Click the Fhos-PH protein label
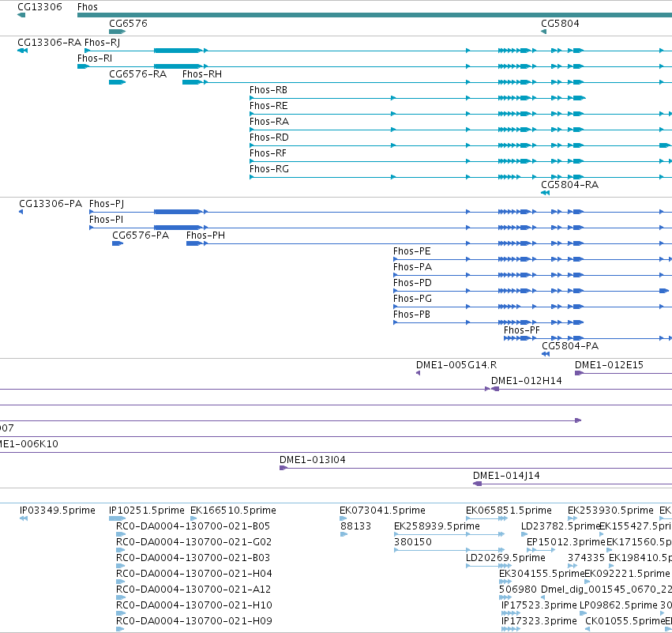This screenshot has height=633, width=672. click(206, 235)
